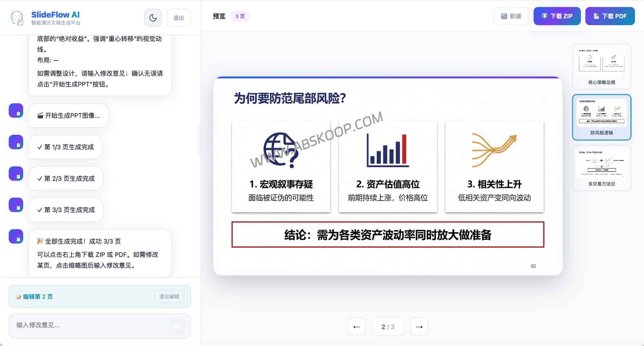This screenshot has width=644, height=346.
Task: Click 退出编辑 to stop editing page 2
Action: (169, 296)
